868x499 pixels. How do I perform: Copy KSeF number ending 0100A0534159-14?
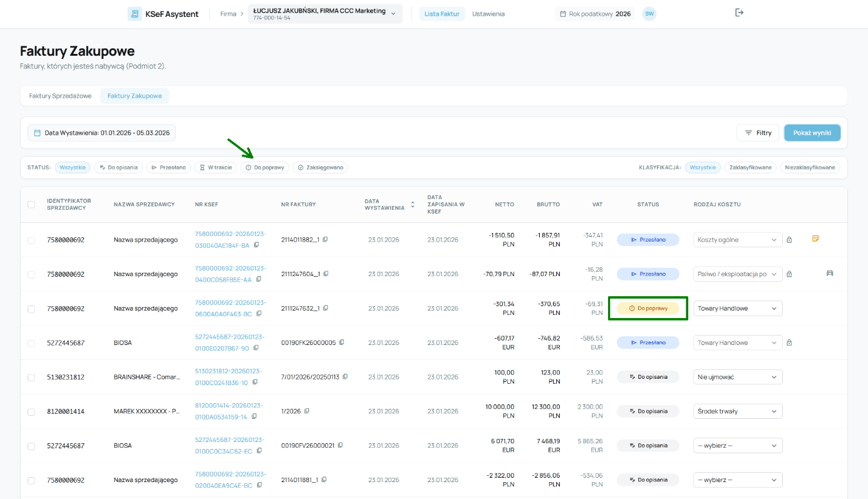coord(254,416)
